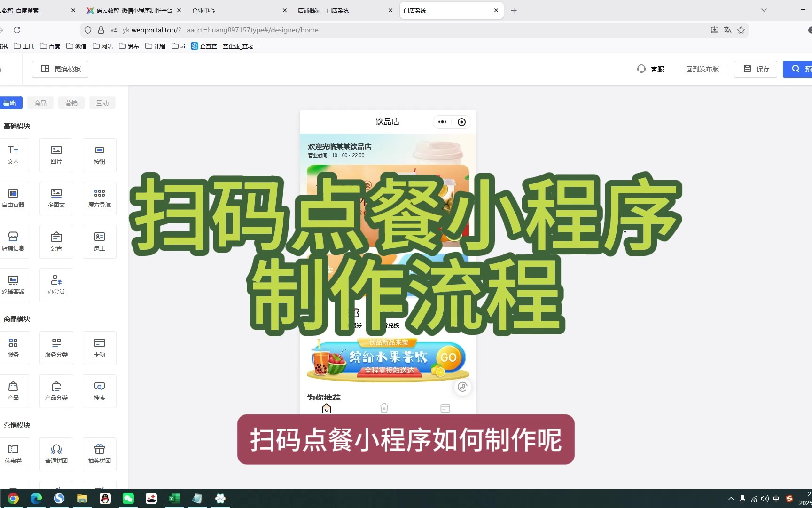The width and height of the screenshot is (812, 508).
Task: Open 客服 customer support
Action: (x=650, y=69)
